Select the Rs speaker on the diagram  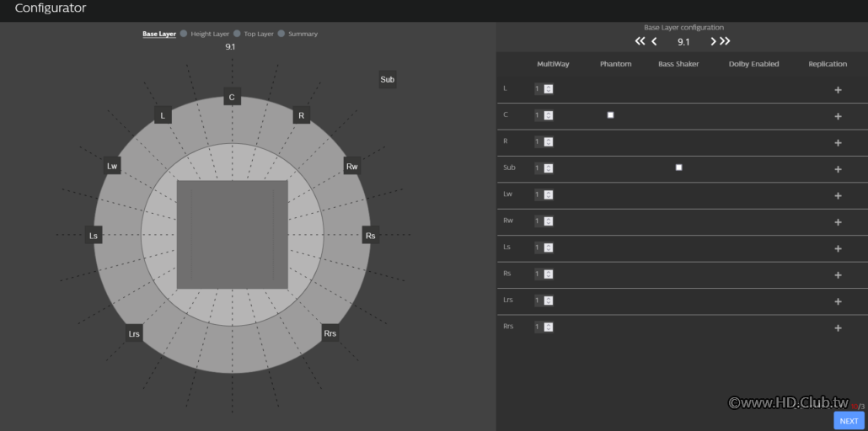point(370,235)
